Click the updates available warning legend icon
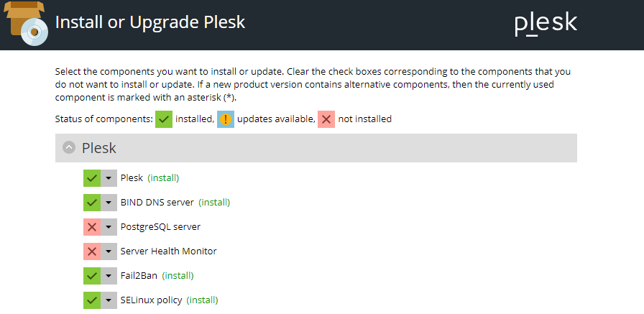644x314 pixels. click(x=226, y=119)
